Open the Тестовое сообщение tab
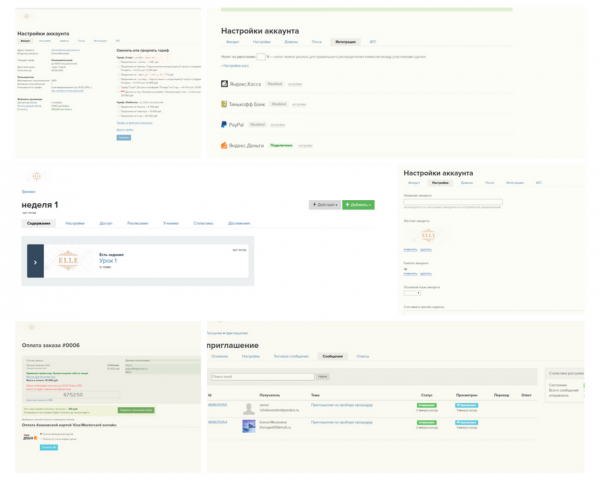Viewport: 600px width, 480px height. click(291, 356)
